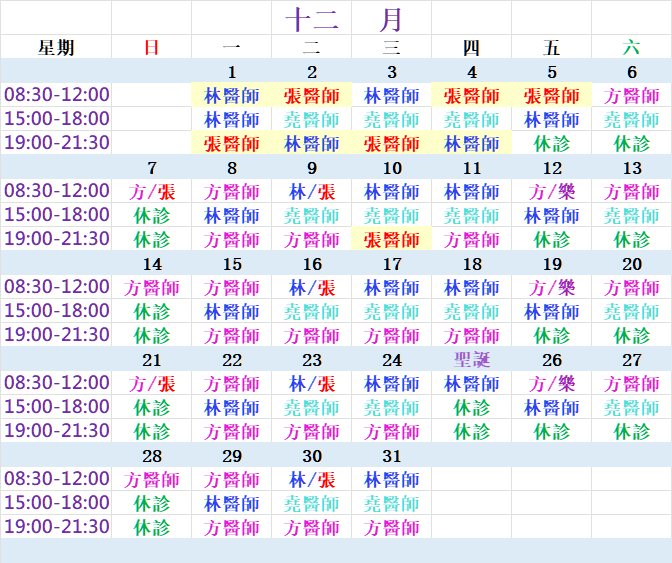The width and height of the screenshot is (672, 563).
Task: Select 方醫師 in the evening of the 31st
Action: (x=392, y=527)
